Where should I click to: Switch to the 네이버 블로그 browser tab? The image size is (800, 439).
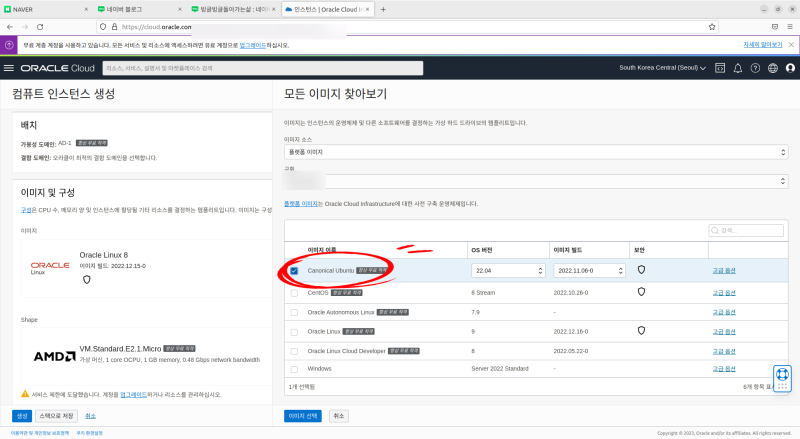(139, 9)
